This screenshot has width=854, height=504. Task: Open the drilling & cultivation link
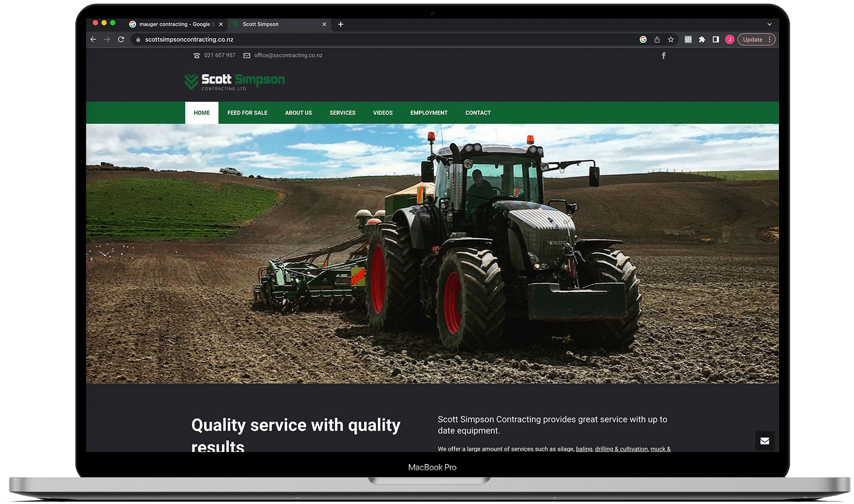[x=621, y=448]
